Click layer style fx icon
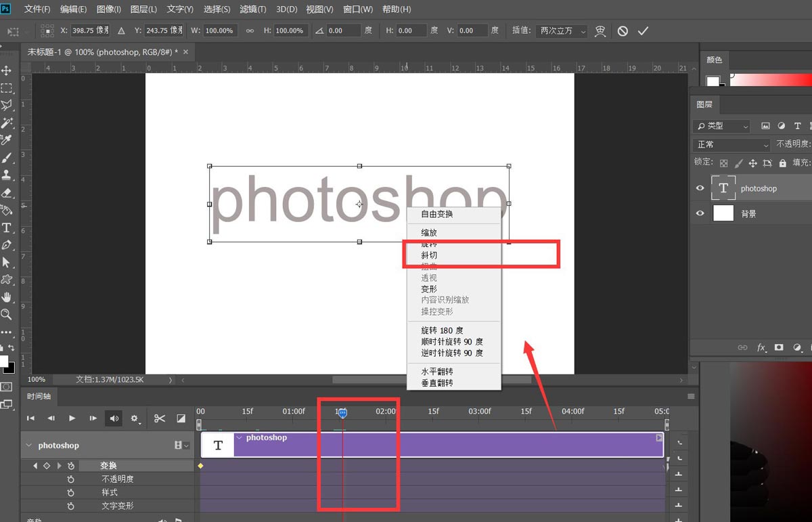This screenshot has width=812, height=522. point(761,347)
